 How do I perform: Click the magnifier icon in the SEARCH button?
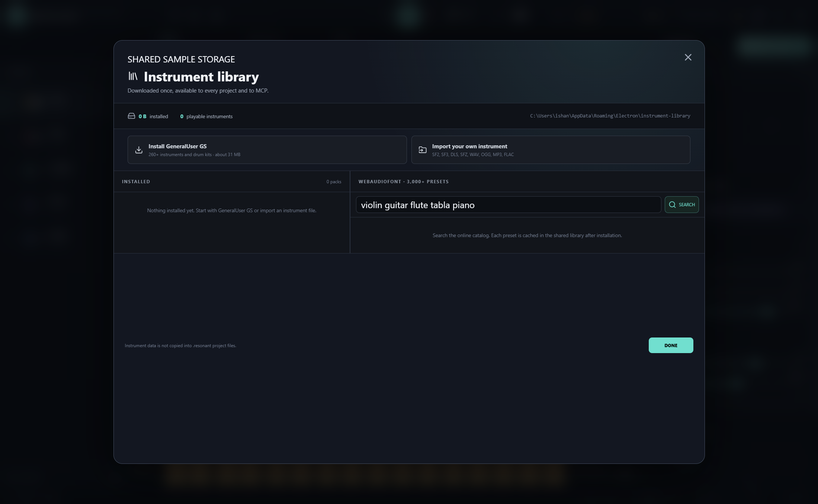pos(672,205)
